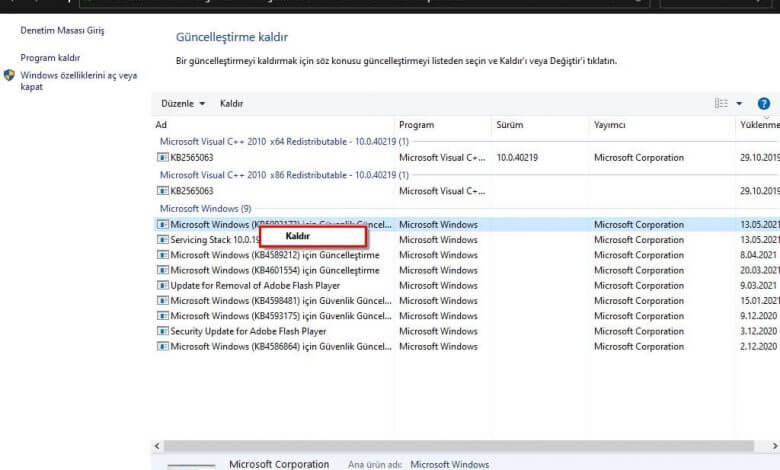Click the icon of the KB4586864 security update

(x=162, y=346)
